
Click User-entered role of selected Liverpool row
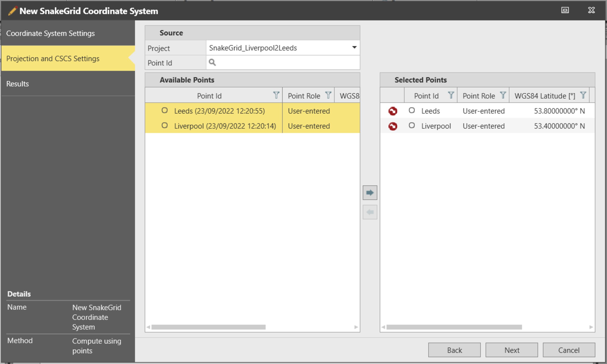[484, 126]
